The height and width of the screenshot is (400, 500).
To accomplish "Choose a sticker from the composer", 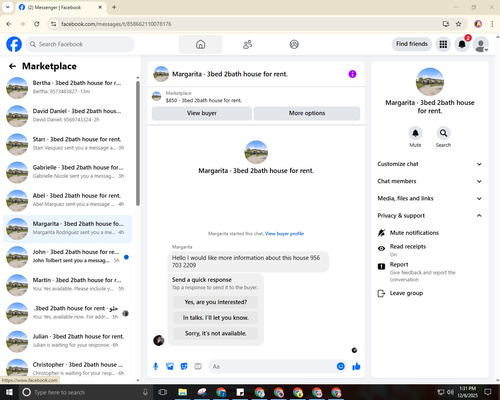I will [184, 366].
